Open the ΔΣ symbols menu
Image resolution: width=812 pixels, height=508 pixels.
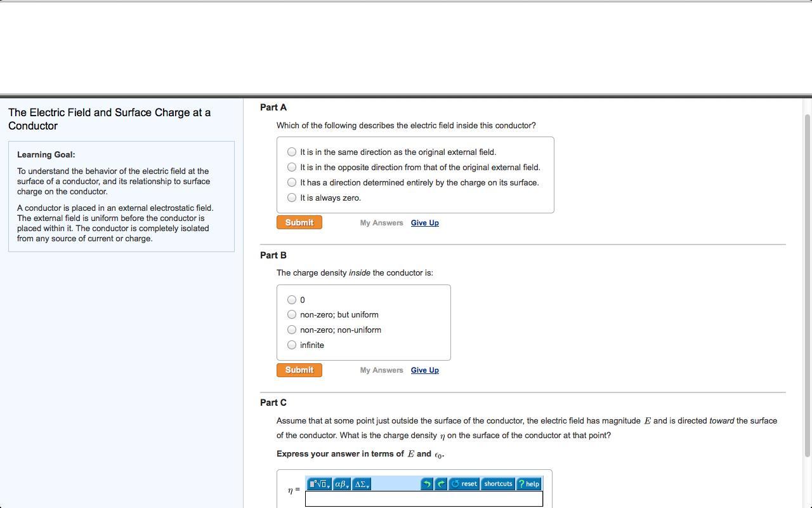tap(362, 484)
